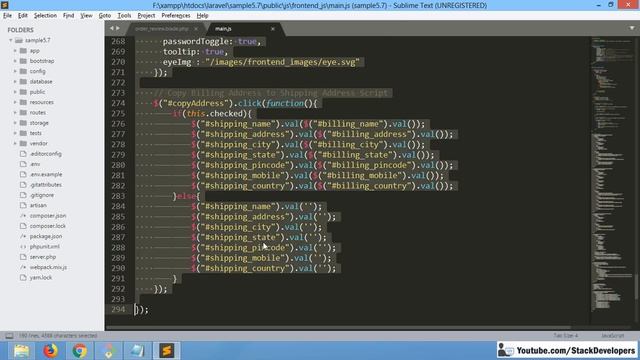Open the composer.lock file
The height and width of the screenshot is (360, 640).
click(47, 226)
